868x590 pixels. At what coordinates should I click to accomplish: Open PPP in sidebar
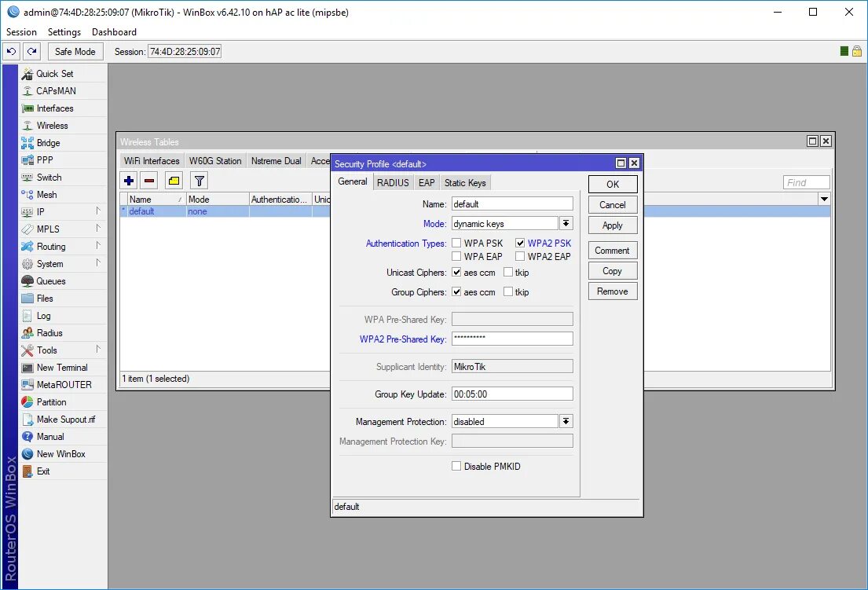[x=44, y=160]
